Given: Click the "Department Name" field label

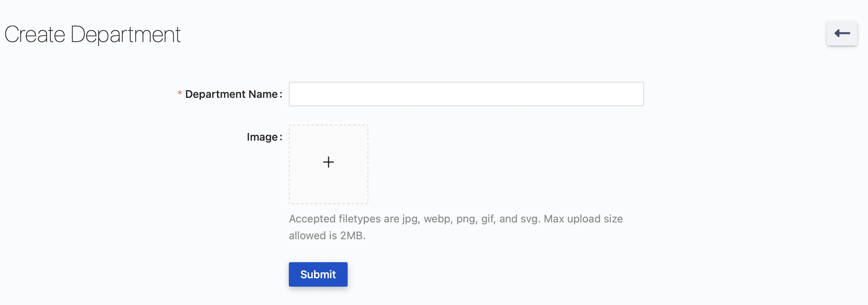Looking at the screenshot, I should tap(231, 94).
